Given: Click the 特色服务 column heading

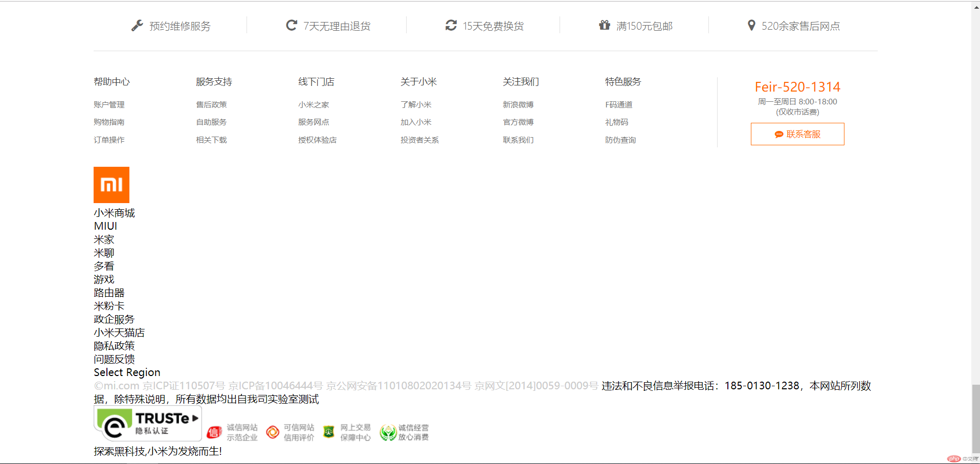Looking at the screenshot, I should click(x=623, y=82).
